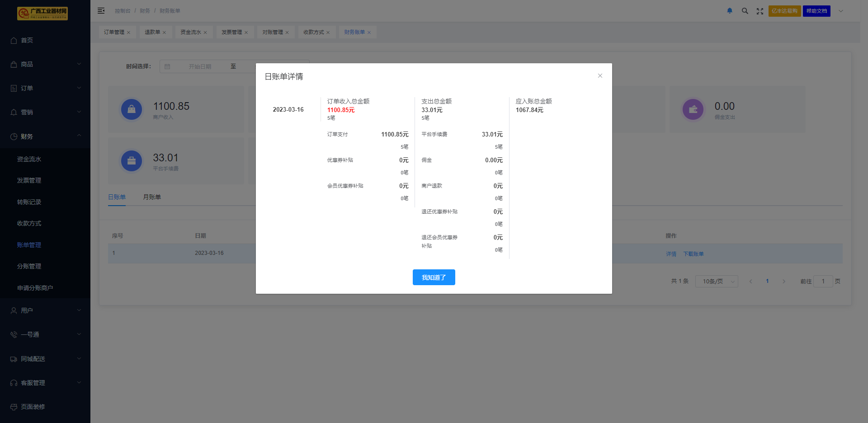868x423 pixels.
Task: Switch to the 月账单 tab
Action: pos(152,197)
